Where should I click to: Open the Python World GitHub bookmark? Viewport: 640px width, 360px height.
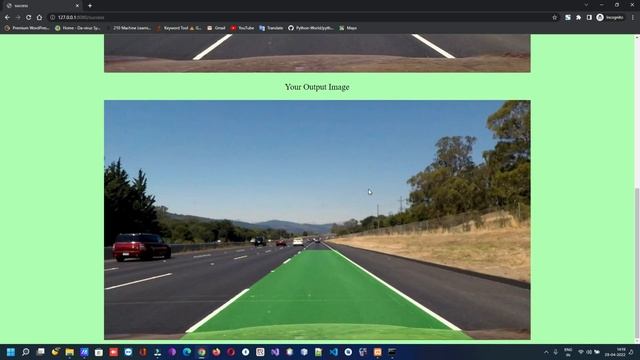pos(311,28)
